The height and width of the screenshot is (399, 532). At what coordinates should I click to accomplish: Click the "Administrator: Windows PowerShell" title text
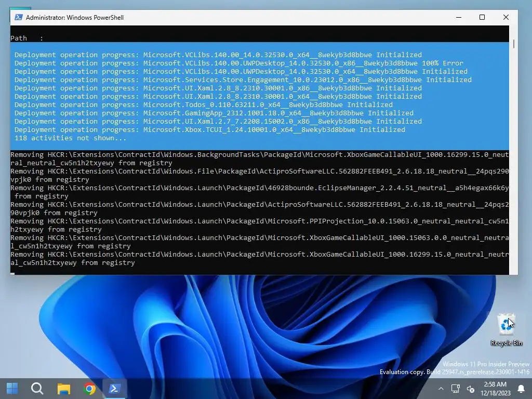tap(75, 18)
